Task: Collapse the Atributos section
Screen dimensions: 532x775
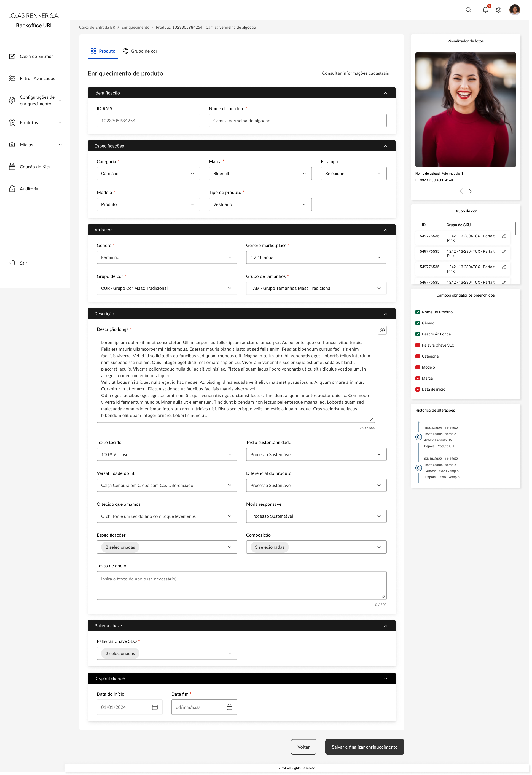Action: coord(385,230)
